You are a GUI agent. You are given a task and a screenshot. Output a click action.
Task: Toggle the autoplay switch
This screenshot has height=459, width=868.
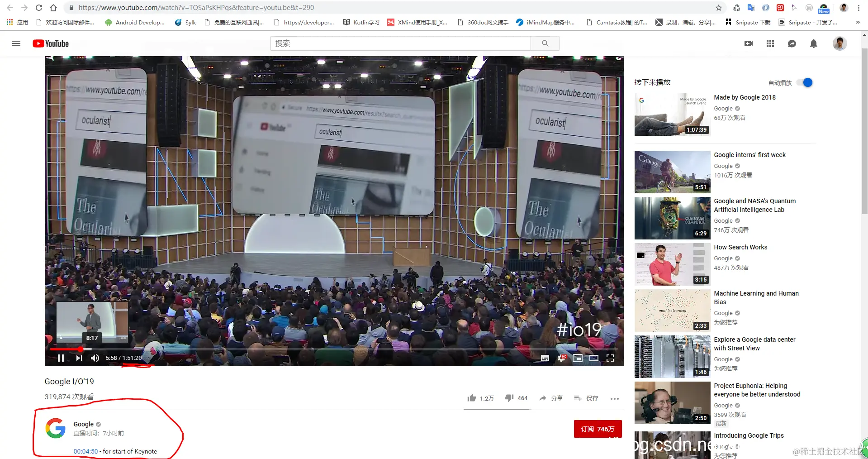click(805, 82)
